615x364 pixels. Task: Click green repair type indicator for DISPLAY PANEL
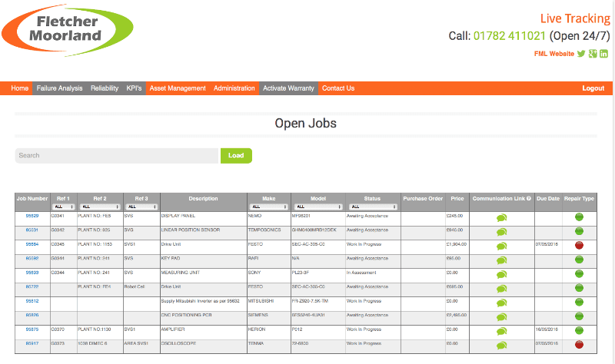[579, 217]
